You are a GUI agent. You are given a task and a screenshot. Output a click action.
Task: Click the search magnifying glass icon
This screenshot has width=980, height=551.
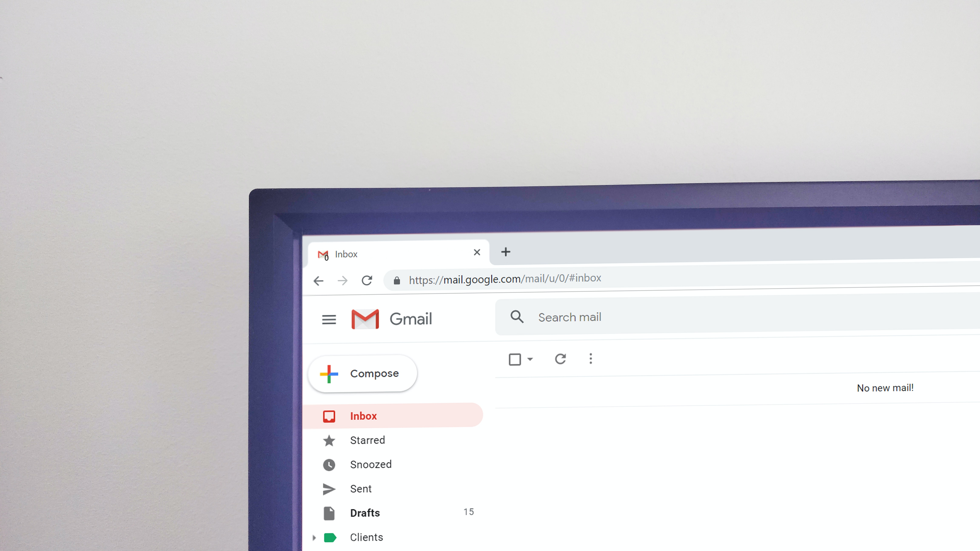(516, 317)
